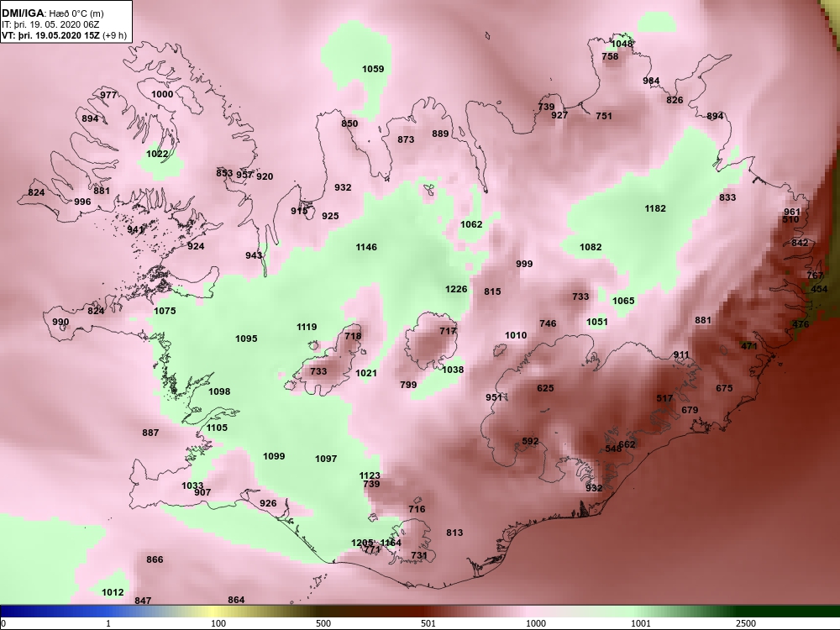The height and width of the screenshot is (630, 840).
Task: Select the value 911
Action: click(x=681, y=354)
